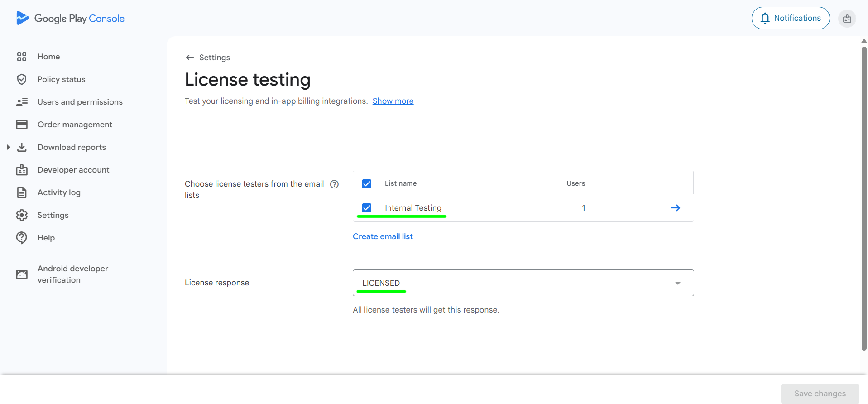Click the back arrow next to Settings
Image resolution: width=868 pixels, height=404 pixels.
click(x=190, y=58)
